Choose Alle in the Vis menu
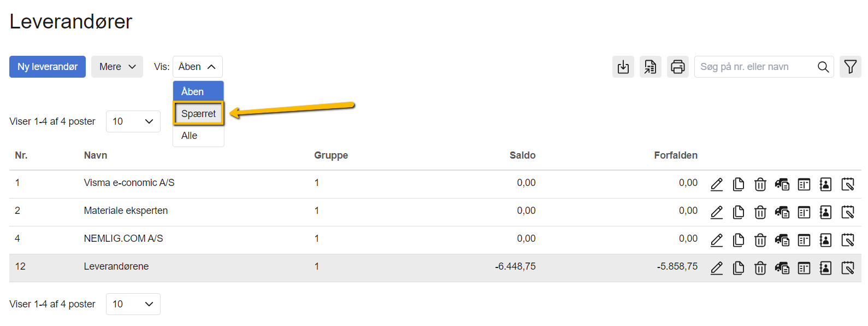Image resolution: width=868 pixels, height=326 pixels. pyautogui.click(x=190, y=136)
